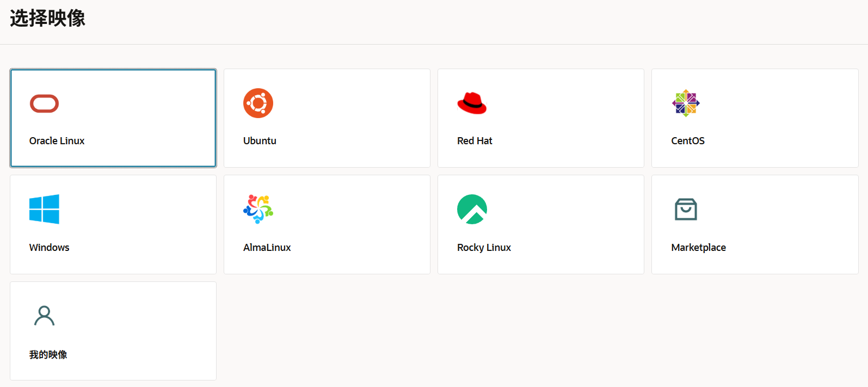The height and width of the screenshot is (387, 868).
Task: Open the Marketplace text label
Action: (698, 248)
